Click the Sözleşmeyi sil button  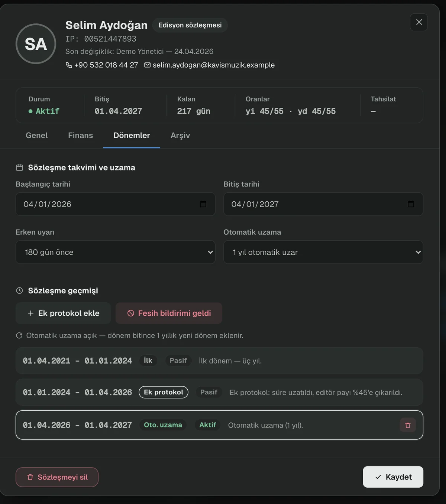coord(57,477)
